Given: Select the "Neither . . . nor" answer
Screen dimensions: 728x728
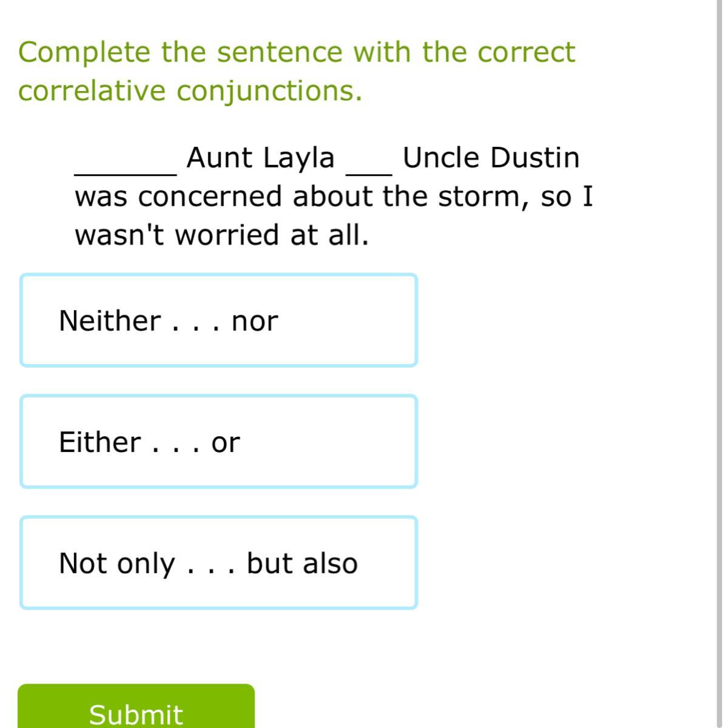Looking at the screenshot, I should coord(218,320).
